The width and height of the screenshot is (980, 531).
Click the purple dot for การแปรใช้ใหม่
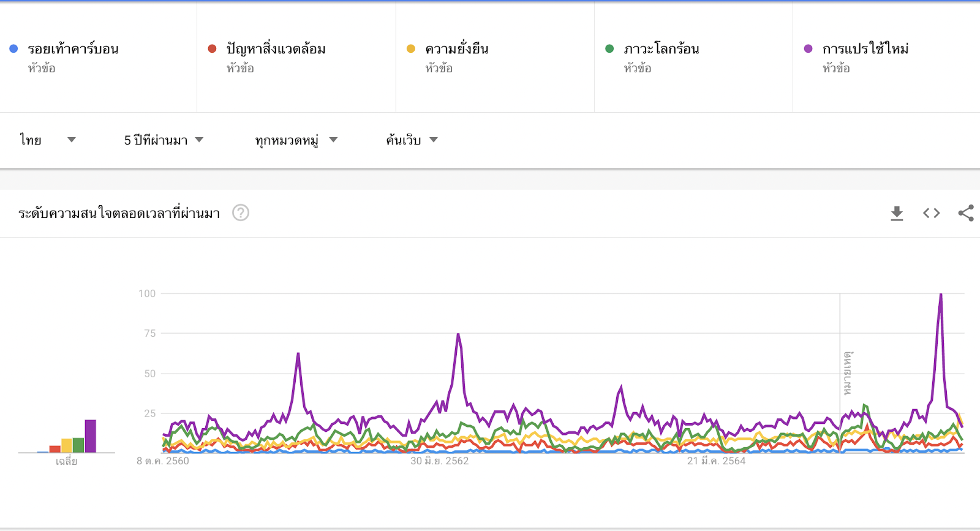click(808, 48)
